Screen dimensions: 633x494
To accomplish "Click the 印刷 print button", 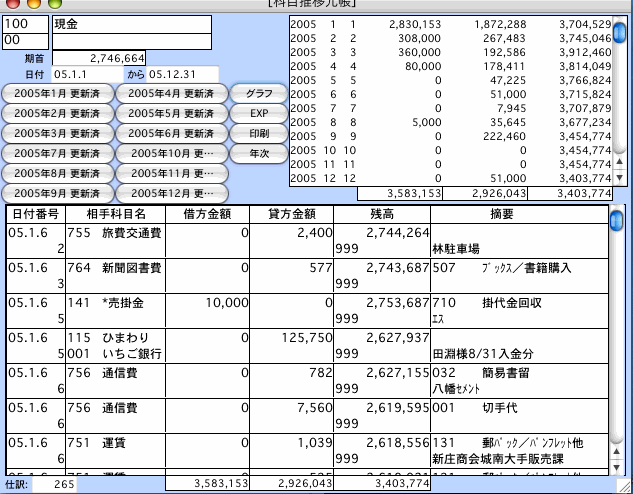I will (259, 133).
